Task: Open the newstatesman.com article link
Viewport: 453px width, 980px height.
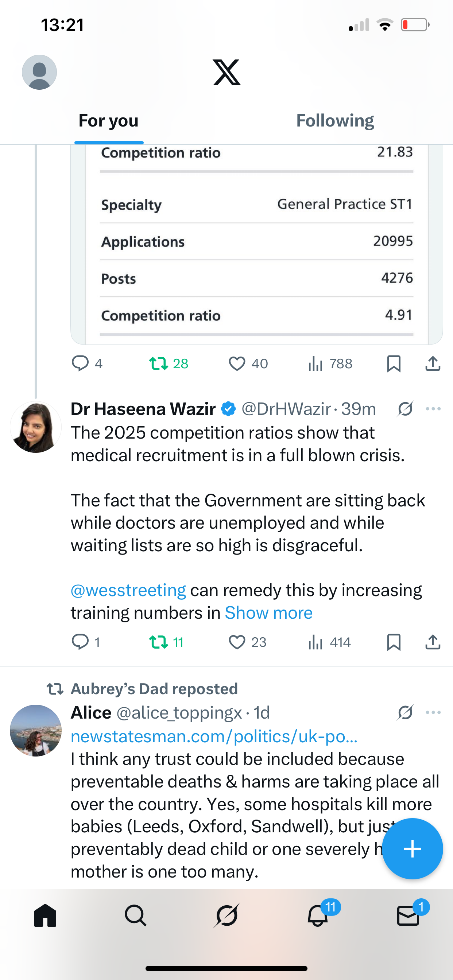Action: pos(214,736)
